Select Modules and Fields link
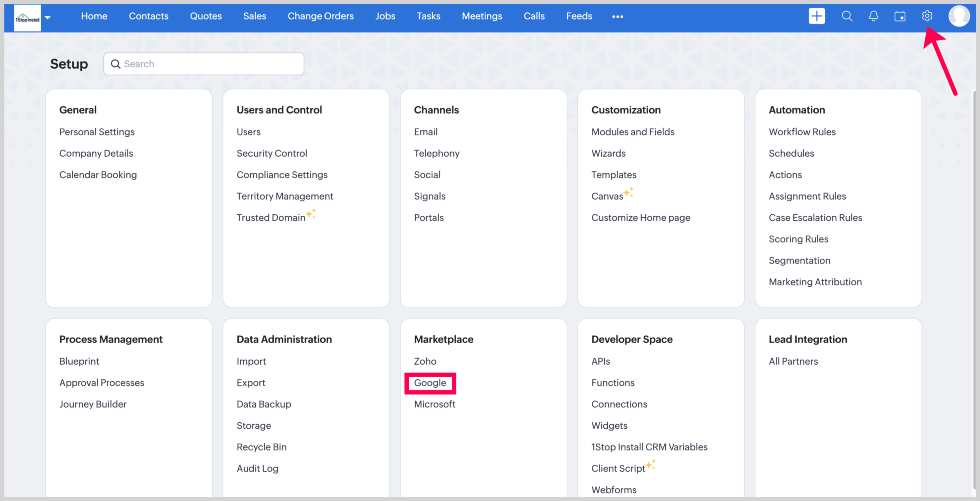 point(633,132)
